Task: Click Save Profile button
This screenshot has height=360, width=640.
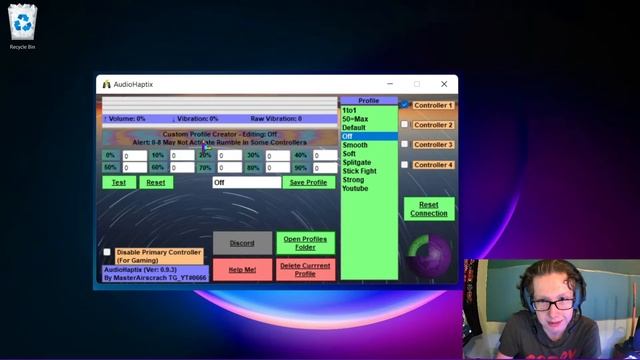Action: 309,182
